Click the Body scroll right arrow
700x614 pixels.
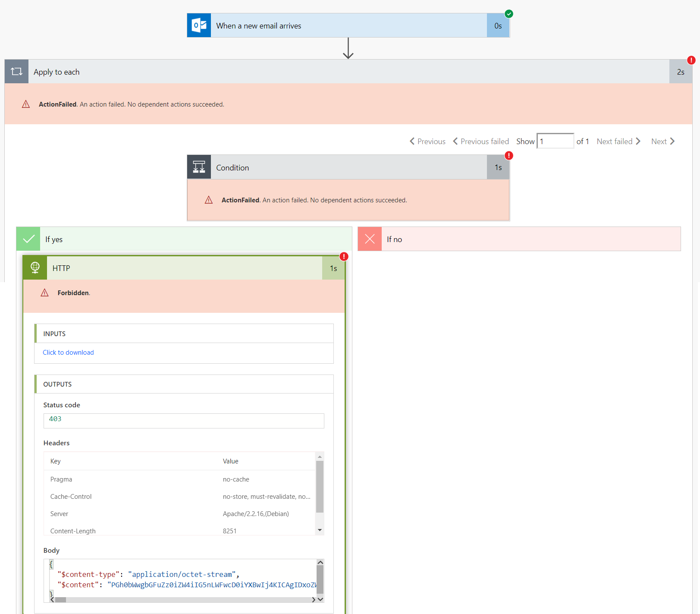[x=314, y=600]
